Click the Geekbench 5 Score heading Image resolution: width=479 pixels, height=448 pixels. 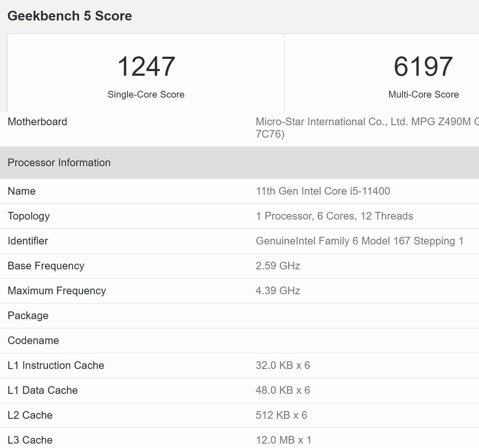click(70, 16)
